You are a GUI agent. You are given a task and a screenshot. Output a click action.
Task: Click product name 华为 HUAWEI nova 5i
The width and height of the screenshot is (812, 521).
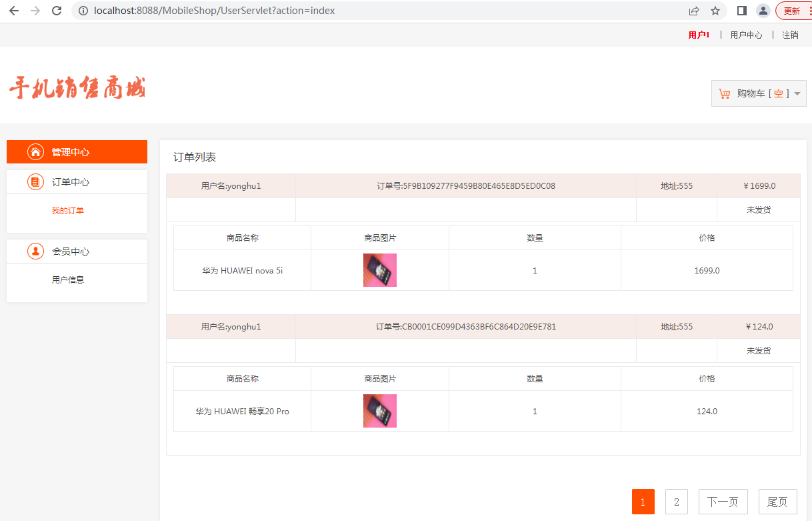(243, 271)
